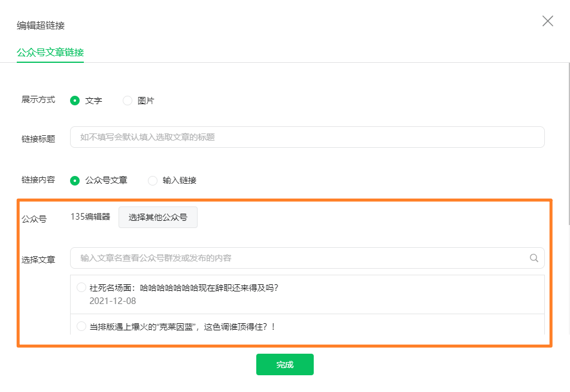Viewport: 570px width, 392px height.
Task: Select radio for the 社死名场面 article
Action: click(81, 288)
